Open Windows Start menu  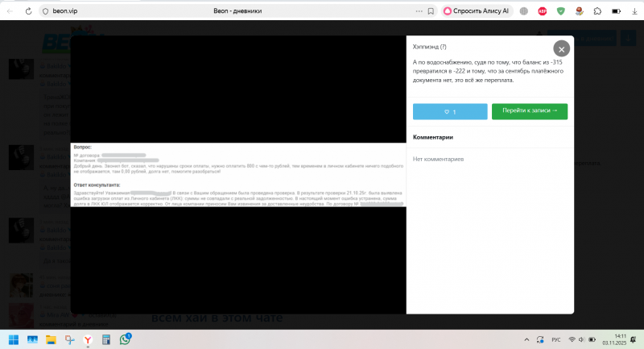pos(14,339)
